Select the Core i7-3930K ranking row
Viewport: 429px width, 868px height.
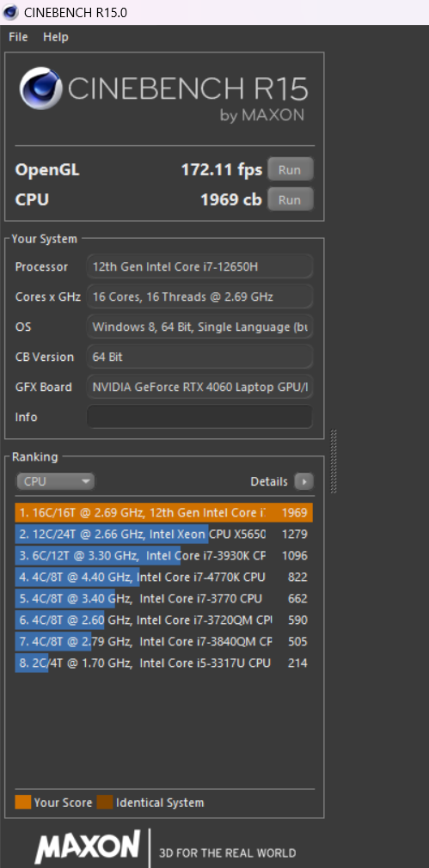coord(164,556)
